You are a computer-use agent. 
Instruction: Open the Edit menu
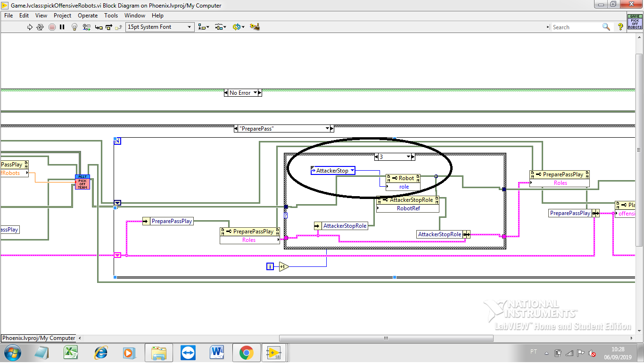coord(24,16)
